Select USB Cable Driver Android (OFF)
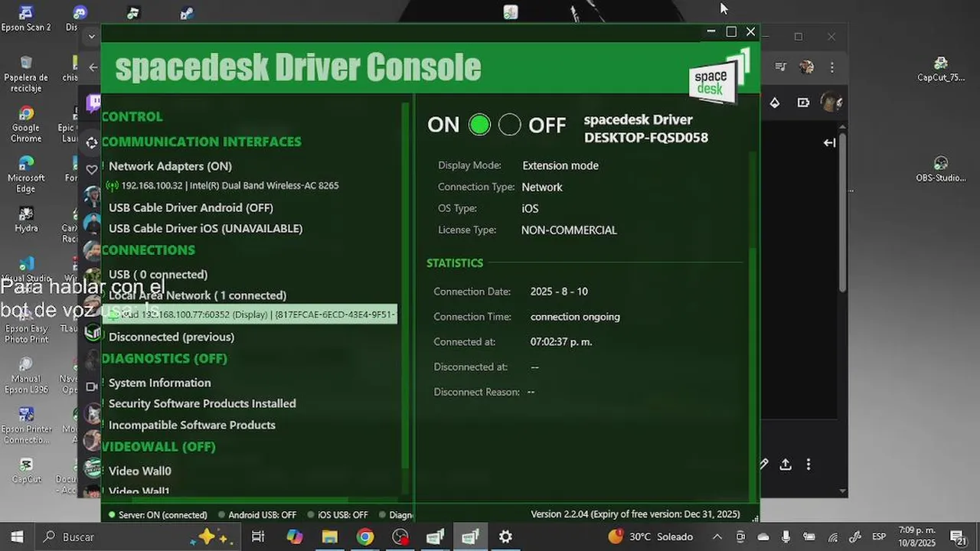The height and width of the screenshot is (551, 980). [x=191, y=207]
